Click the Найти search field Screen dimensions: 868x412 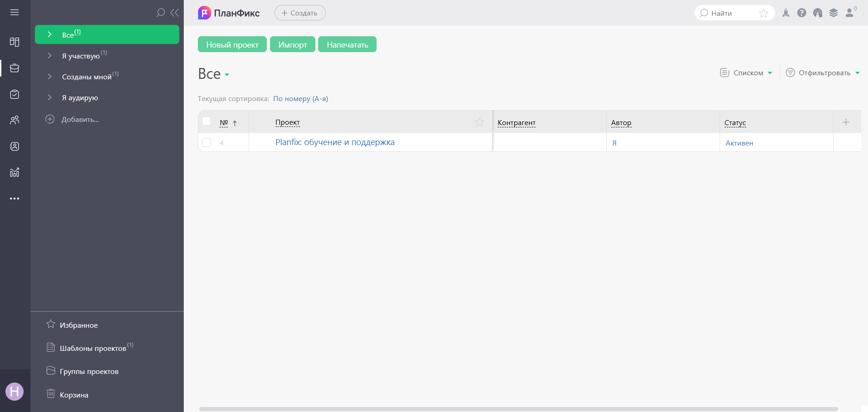728,13
